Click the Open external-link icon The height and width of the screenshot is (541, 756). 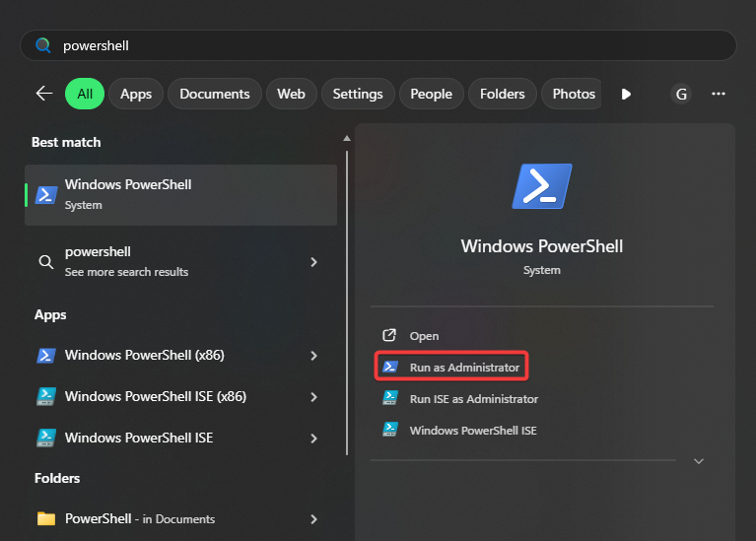389,336
